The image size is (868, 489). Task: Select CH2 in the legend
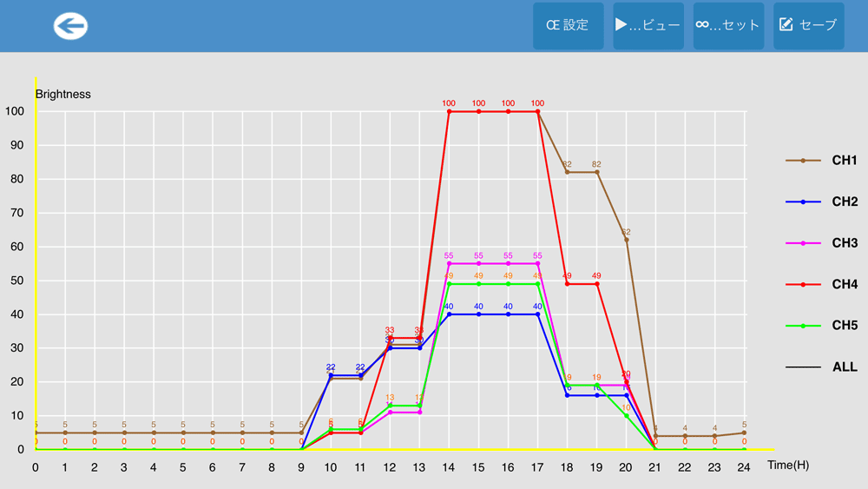(821, 202)
